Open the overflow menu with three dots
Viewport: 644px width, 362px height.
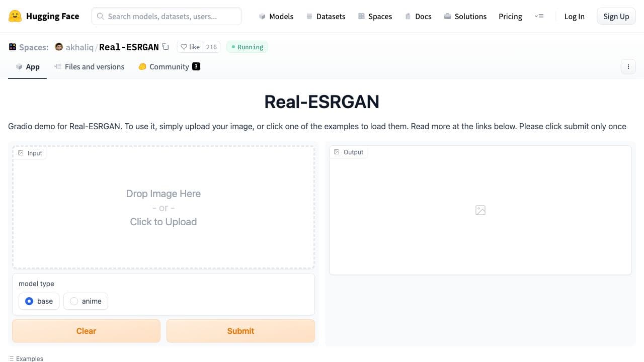pyautogui.click(x=628, y=66)
